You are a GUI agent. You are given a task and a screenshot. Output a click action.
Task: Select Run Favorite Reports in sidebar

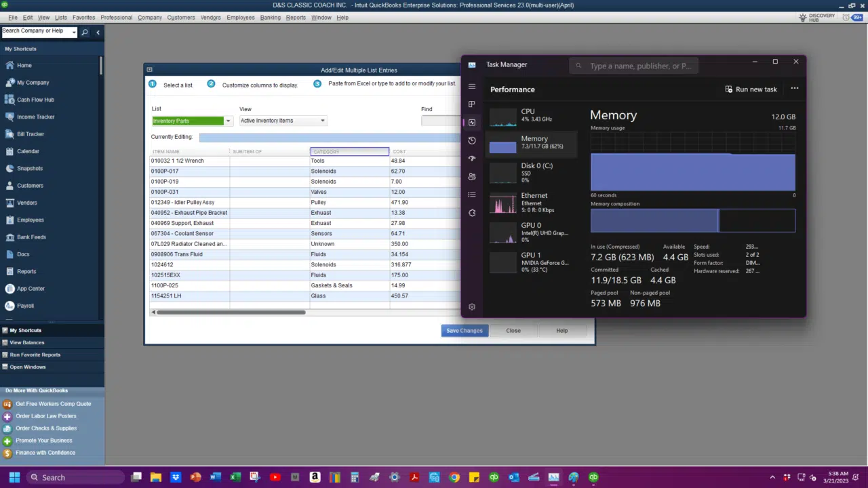tap(35, 355)
